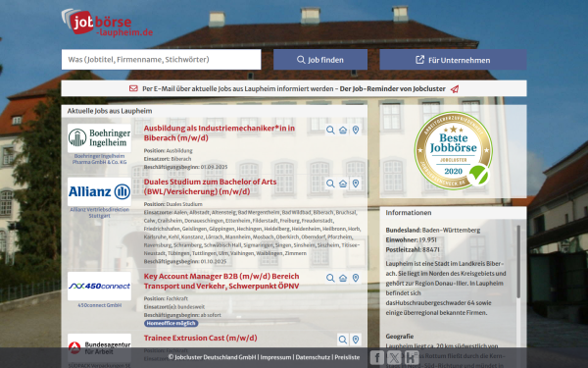This screenshot has width=588, height=368.
Task: Click Beschäftigungsbeginn: 01.09.2025 text
Action: pyautogui.click(x=185, y=167)
